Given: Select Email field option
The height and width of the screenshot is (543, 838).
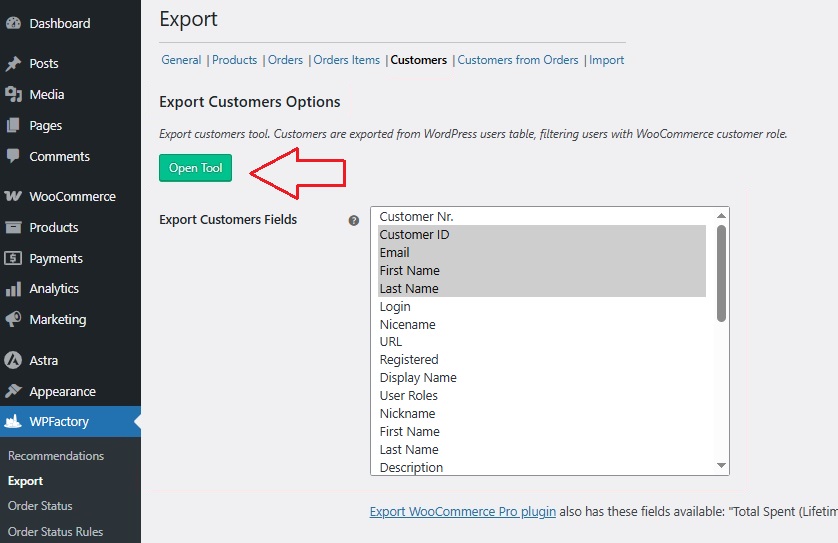Looking at the screenshot, I should [x=542, y=252].
